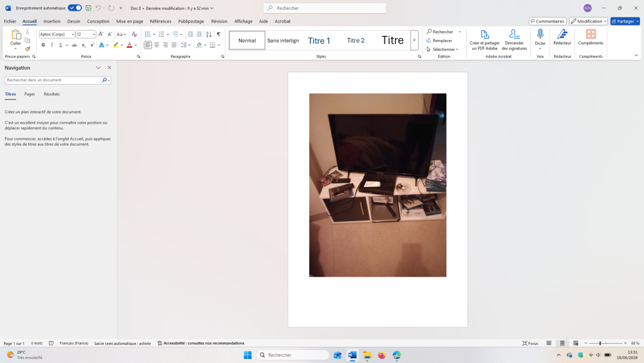Click the Partager button
Screen dimensions: 644x363
[x=625, y=21]
